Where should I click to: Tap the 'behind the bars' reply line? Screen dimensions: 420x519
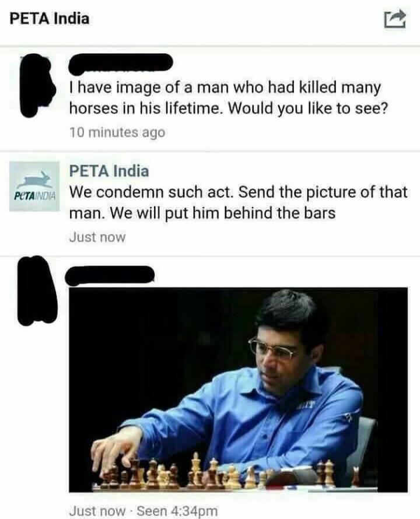pyautogui.click(x=202, y=213)
